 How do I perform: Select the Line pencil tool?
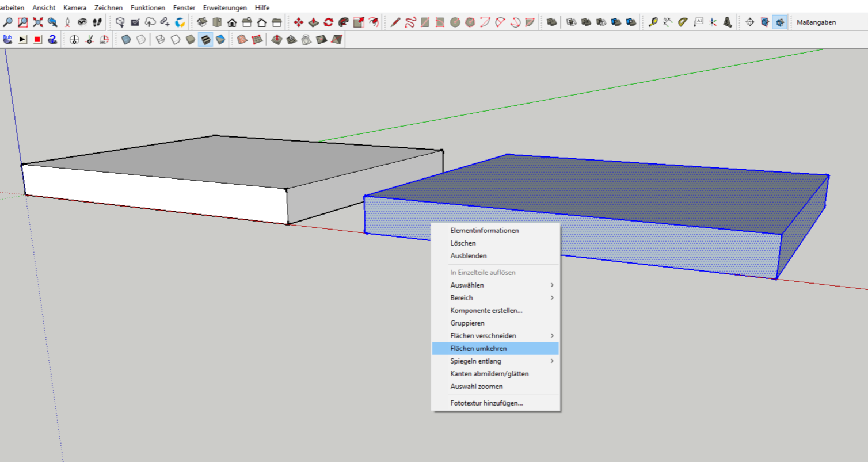(395, 22)
